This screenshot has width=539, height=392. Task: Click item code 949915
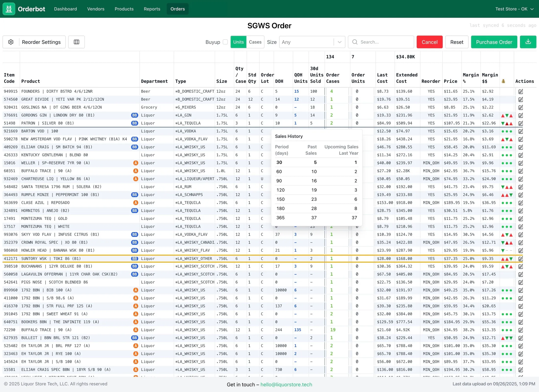[x=11, y=91]
